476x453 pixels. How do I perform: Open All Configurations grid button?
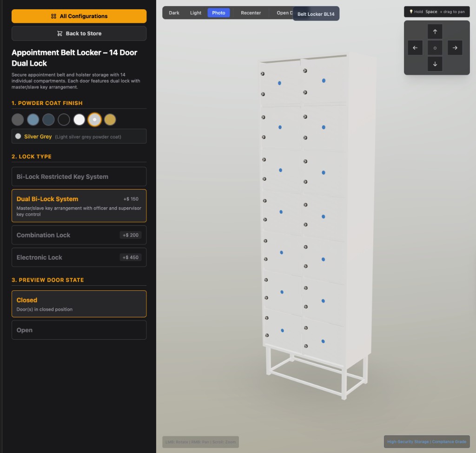(79, 16)
